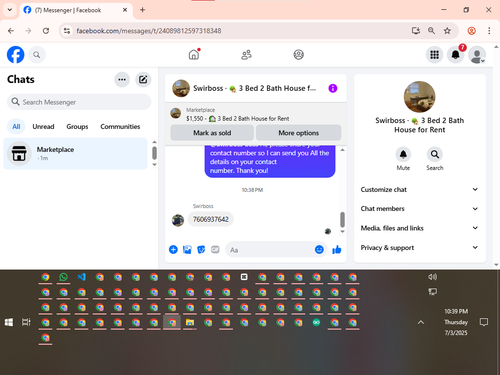This screenshot has width=500, height=375.
Task: Click the chat list vertical scrollbar
Action: click(154, 153)
